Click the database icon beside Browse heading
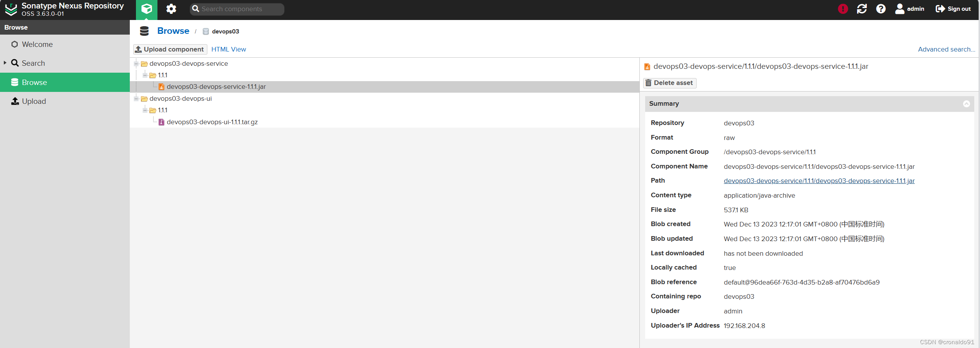 (x=144, y=31)
